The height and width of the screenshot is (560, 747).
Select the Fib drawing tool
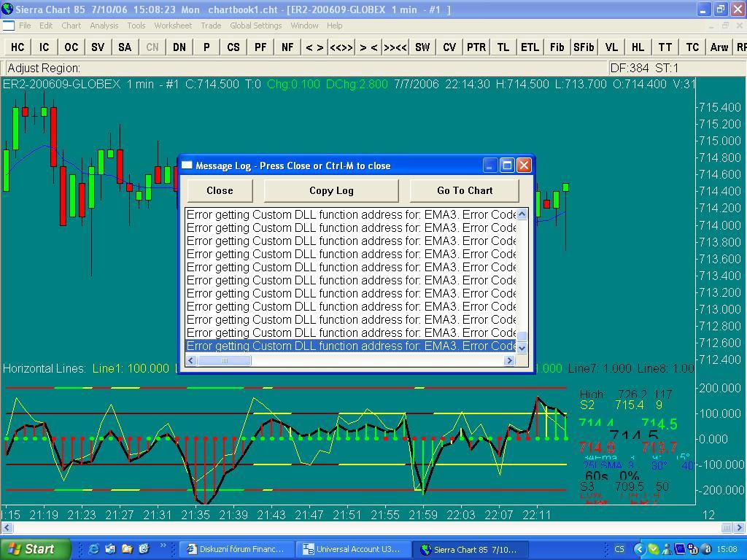pos(557,47)
